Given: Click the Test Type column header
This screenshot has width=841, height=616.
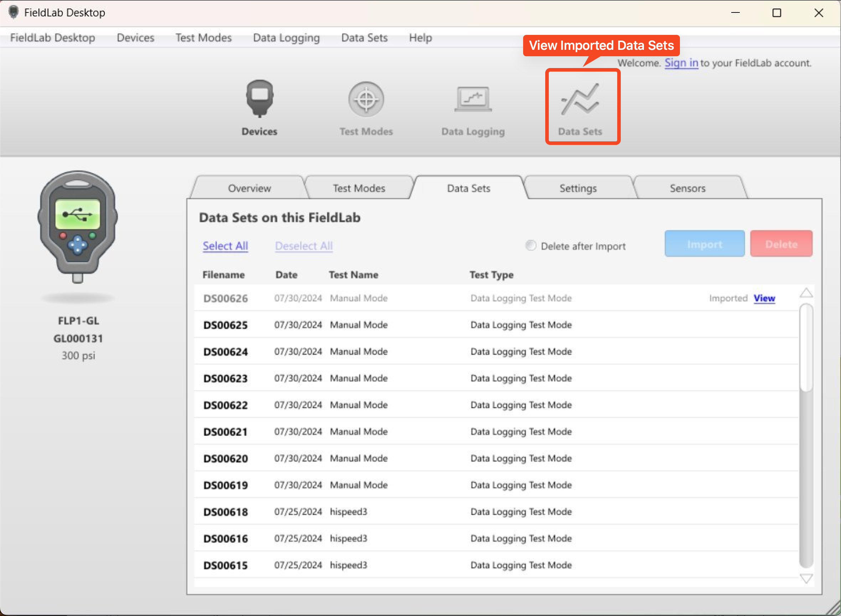Looking at the screenshot, I should click(x=491, y=275).
